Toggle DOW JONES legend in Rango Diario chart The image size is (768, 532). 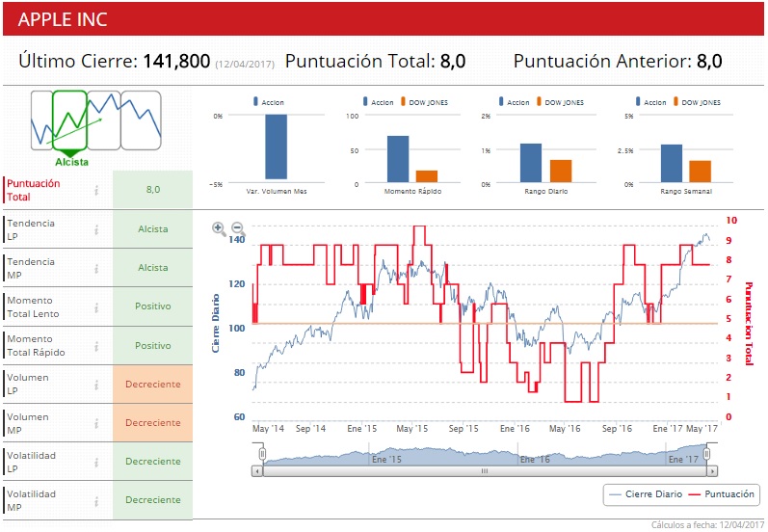click(x=560, y=102)
